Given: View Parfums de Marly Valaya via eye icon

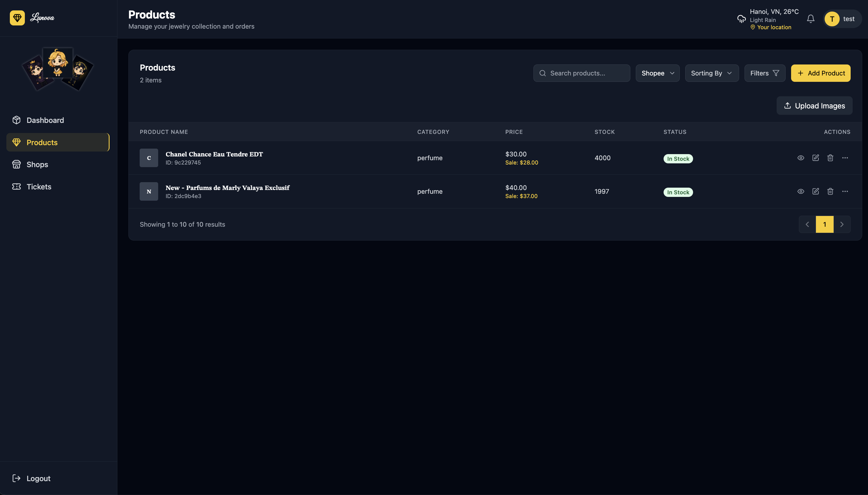Looking at the screenshot, I should coord(801,191).
